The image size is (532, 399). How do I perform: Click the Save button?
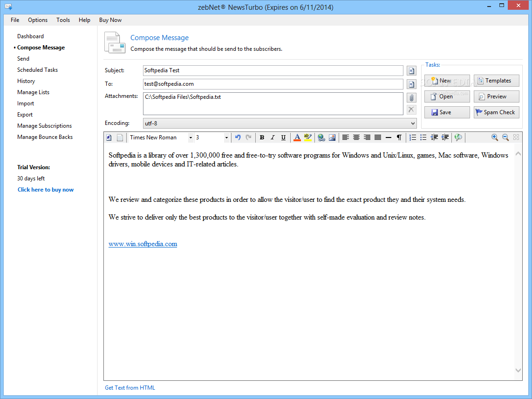click(x=447, y=112)
